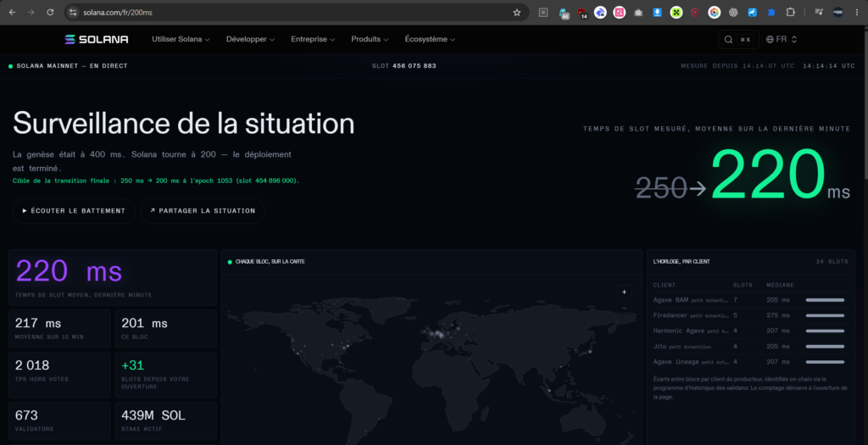Open the media control playlist icon
This screenshot has width=868, height=445.
pyautogui.click(x=820, y=12)
